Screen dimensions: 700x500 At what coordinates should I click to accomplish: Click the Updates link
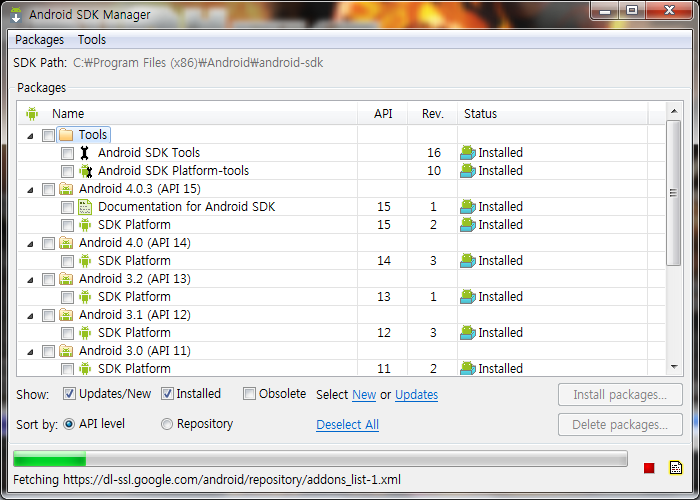pyautogui.click(x=417, y=395)
